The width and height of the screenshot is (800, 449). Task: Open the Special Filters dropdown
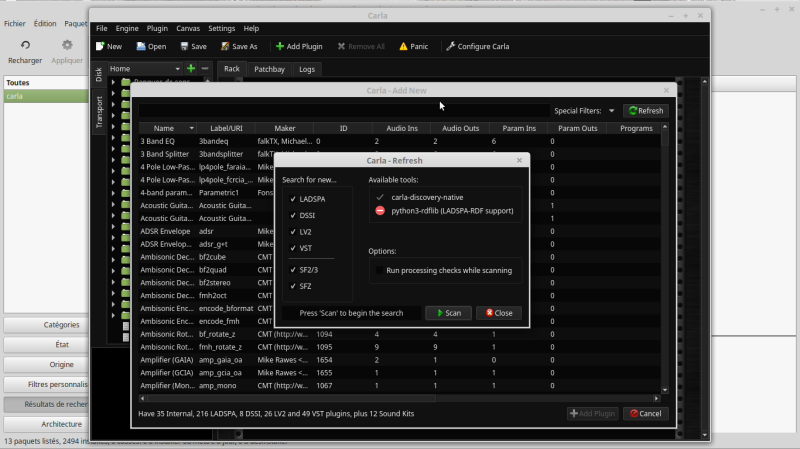click(611, 111)
